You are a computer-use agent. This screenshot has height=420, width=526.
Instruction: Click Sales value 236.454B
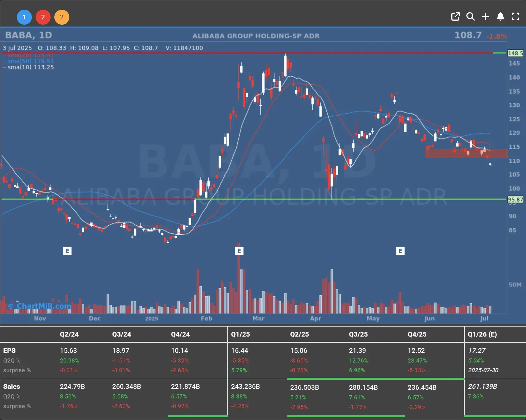click(x=422, y=387)
